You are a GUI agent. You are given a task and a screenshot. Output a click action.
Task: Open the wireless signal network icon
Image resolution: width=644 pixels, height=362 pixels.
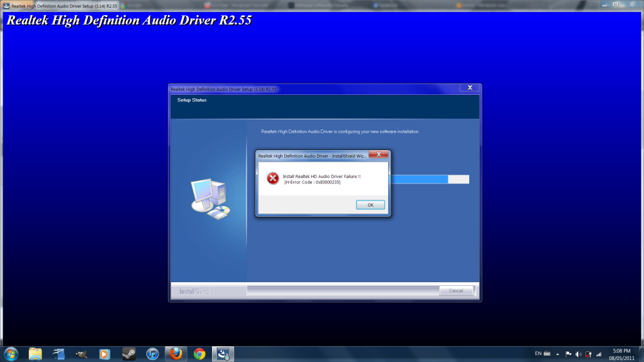(x=599, y=354)
